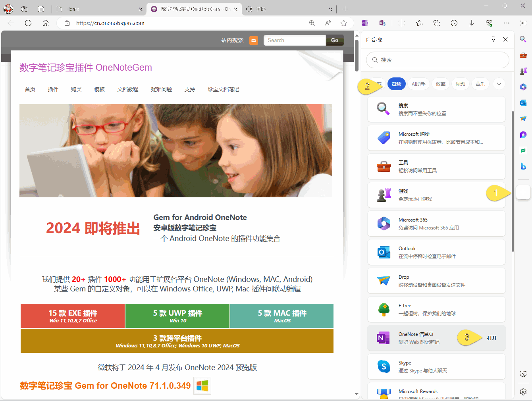Open the Skype sidebar app card
Screen dimensions: 532x401
click(436, 366)
